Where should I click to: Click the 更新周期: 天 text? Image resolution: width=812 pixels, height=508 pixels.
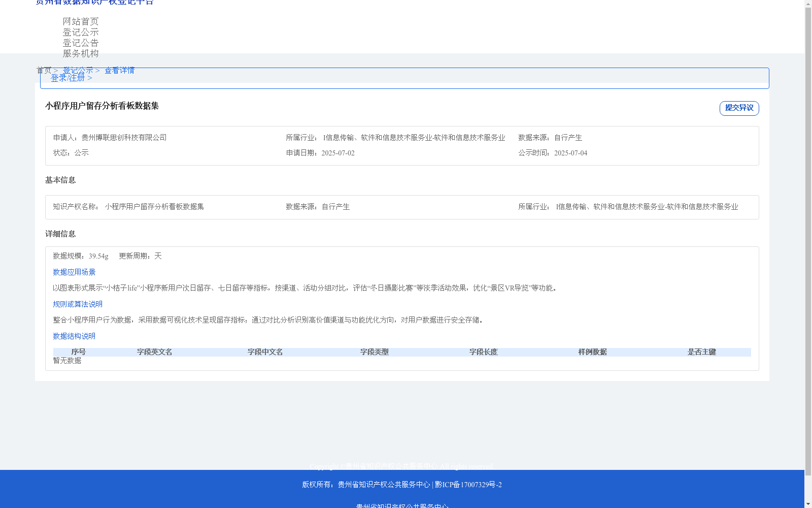140,256
